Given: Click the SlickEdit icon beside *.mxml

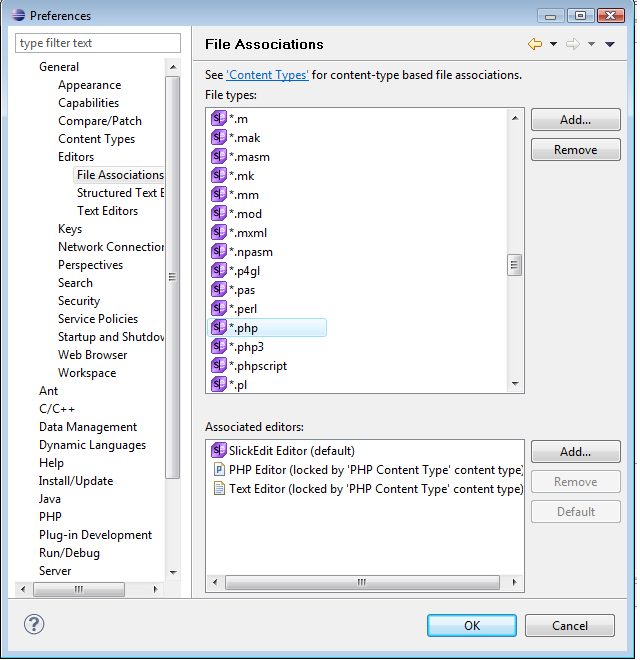Looking at the screenshot, I should point(219,232).
